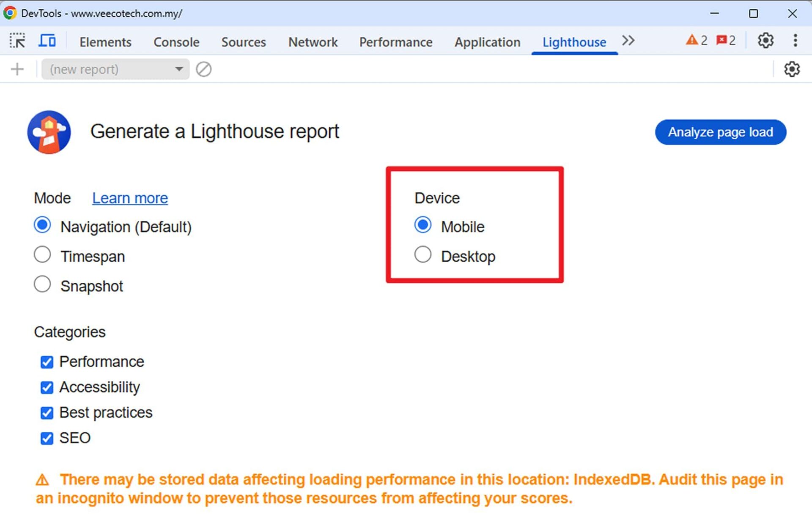812x530 pixels.
Task: Click the 'Device' label
Action: coord(437,198)
